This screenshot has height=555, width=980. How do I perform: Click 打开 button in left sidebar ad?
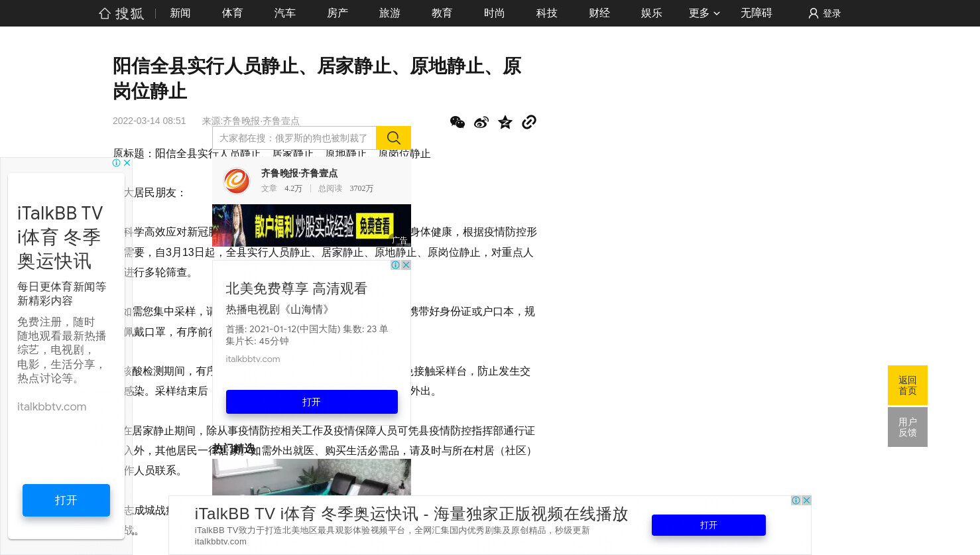click(66, 500)
